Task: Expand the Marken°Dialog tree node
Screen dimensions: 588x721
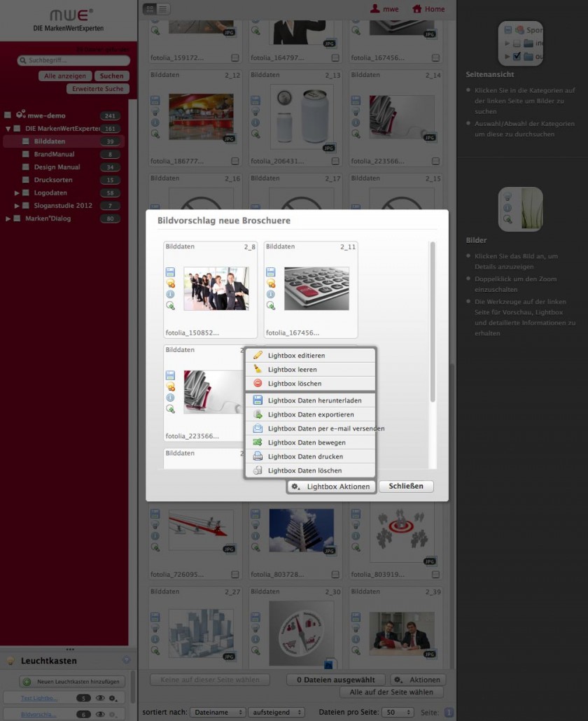Action: click(8, 218)
